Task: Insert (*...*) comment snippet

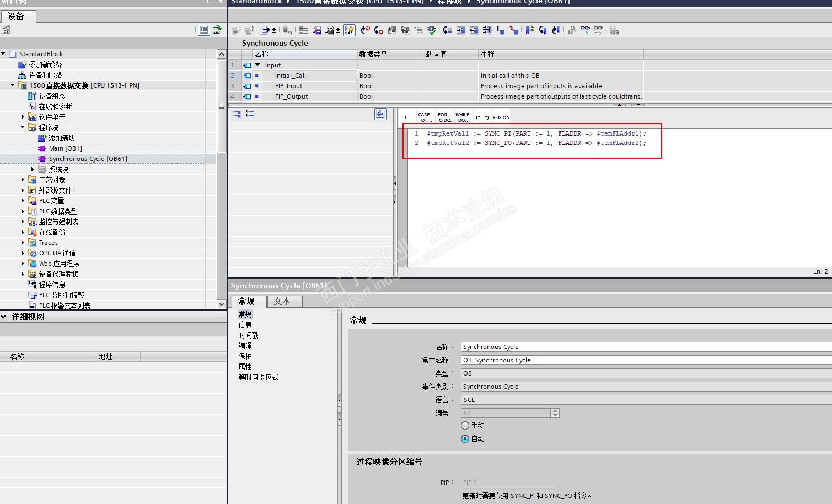Action: tap(482, 117)
